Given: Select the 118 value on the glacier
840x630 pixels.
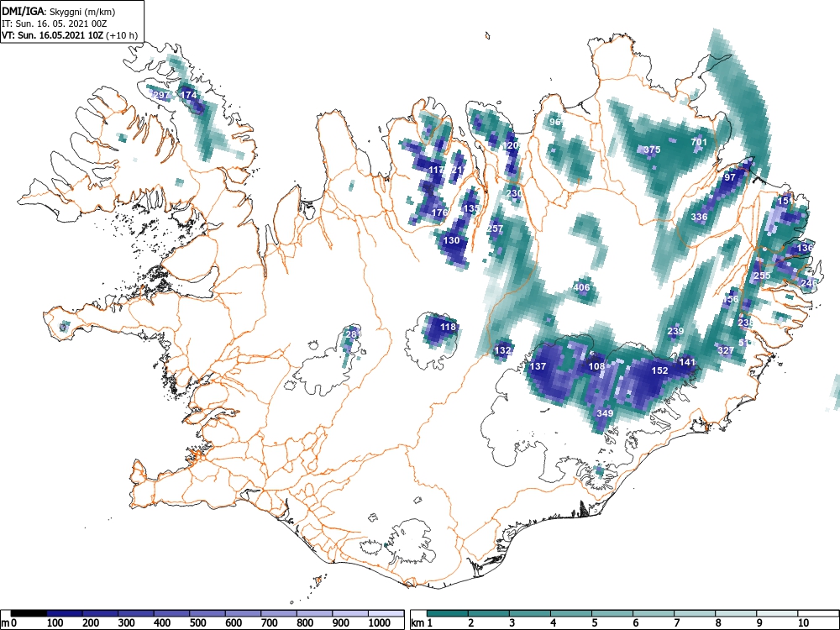Looking at the screenshot, I should [x=448, y=327].
